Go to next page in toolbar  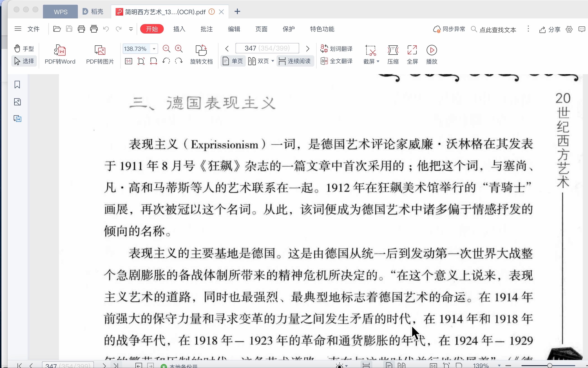click(307, 49)
